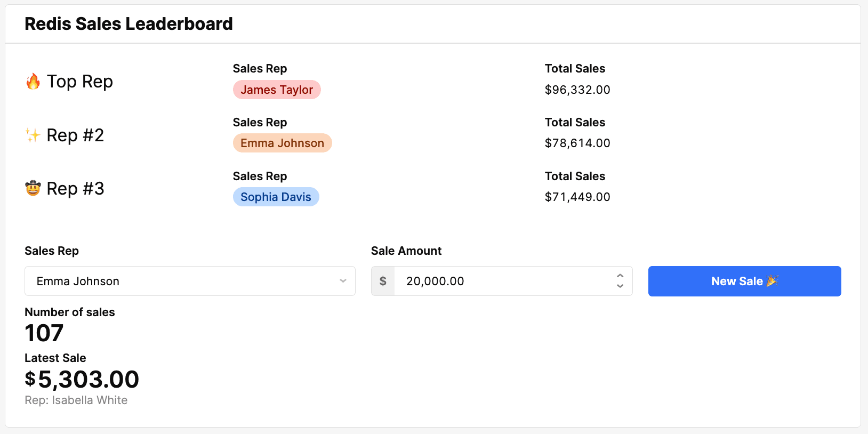Image resolution: width=868 pixels, height=434 pixels.
Task: Click the number of sales count 107
Action: click(44, 333)
